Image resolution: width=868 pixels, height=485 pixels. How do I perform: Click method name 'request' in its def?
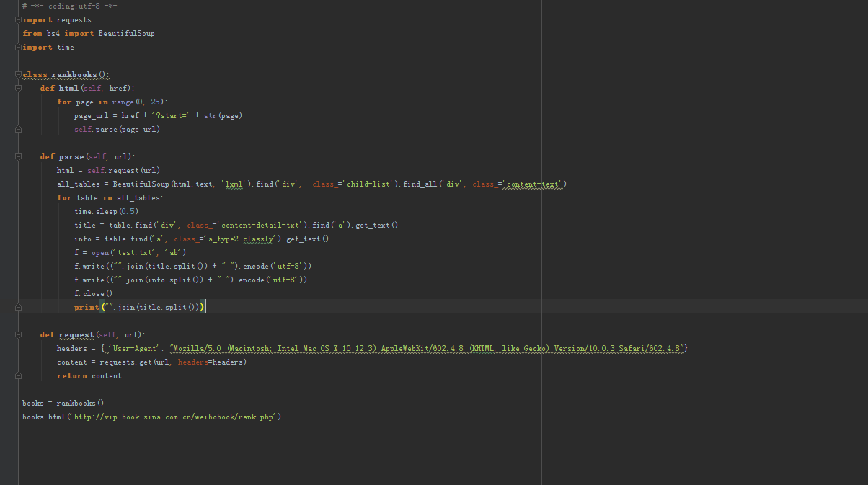point(76,334)
